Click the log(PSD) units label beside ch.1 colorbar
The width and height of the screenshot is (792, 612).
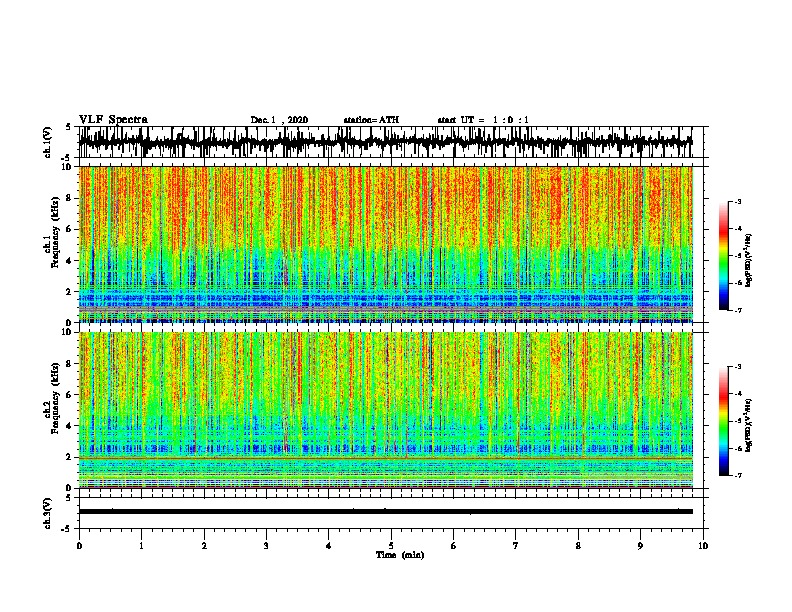pos(748,260)
